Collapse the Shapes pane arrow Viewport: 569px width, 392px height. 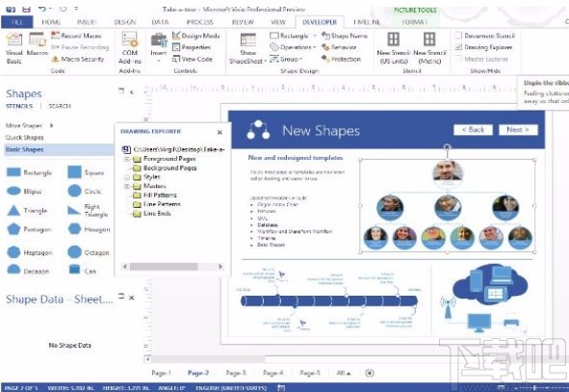pyautogui.click(x=131, y=92)
